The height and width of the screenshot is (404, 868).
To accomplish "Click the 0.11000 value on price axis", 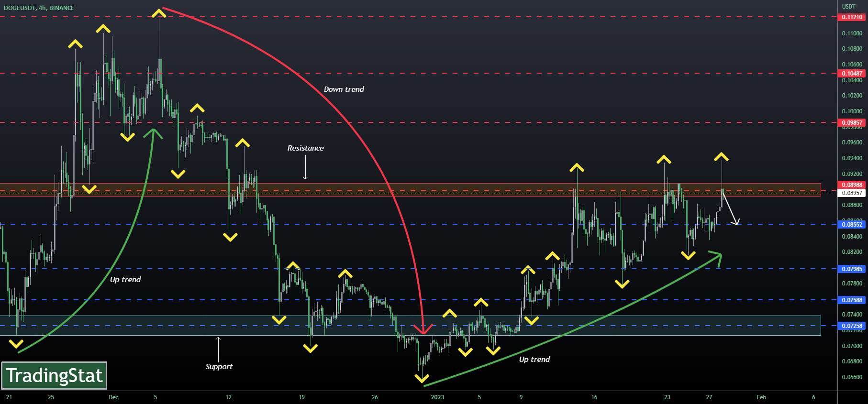I will coord(852,33).
